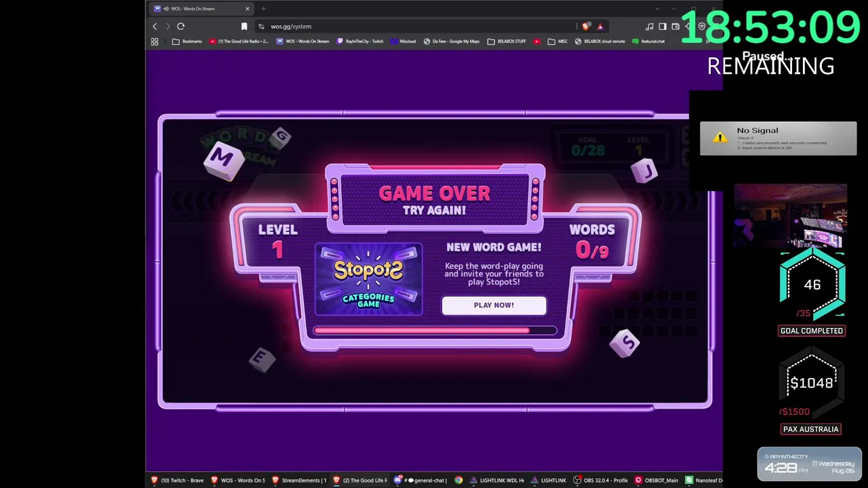
Task: Click the PAX AUSTRALIA label
Action: coord(811,429)
